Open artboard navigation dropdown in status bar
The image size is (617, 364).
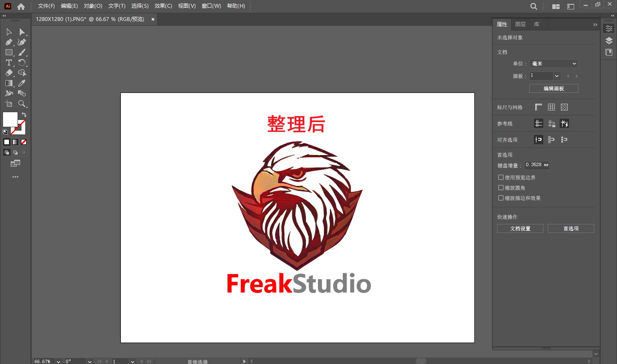point(132,361)
